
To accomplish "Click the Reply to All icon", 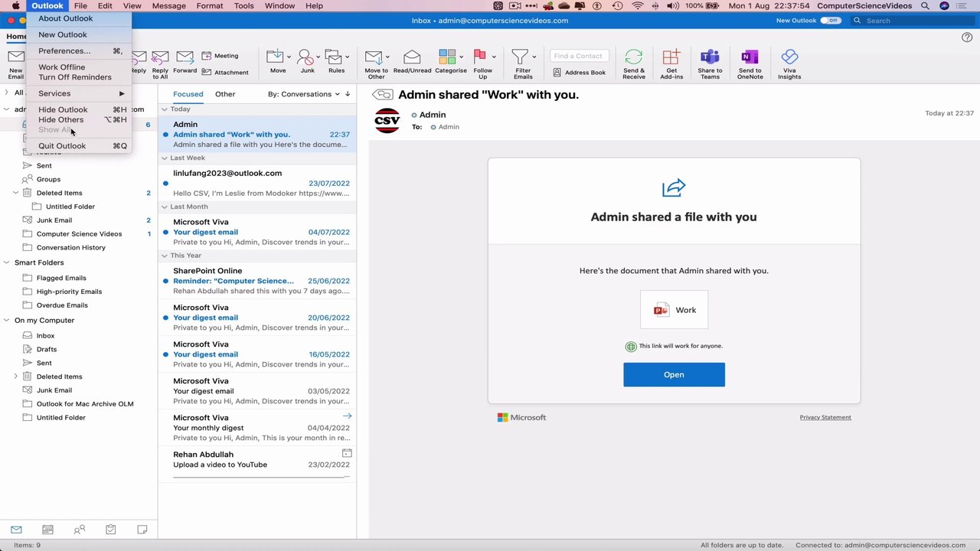I will pyautogui.click(x=160, y=57).
